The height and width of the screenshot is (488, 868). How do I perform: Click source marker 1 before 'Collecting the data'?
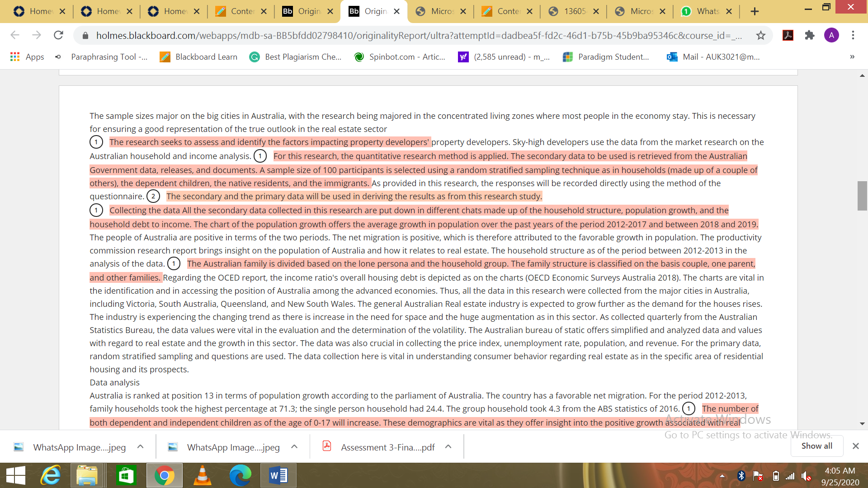click(96, 210)
